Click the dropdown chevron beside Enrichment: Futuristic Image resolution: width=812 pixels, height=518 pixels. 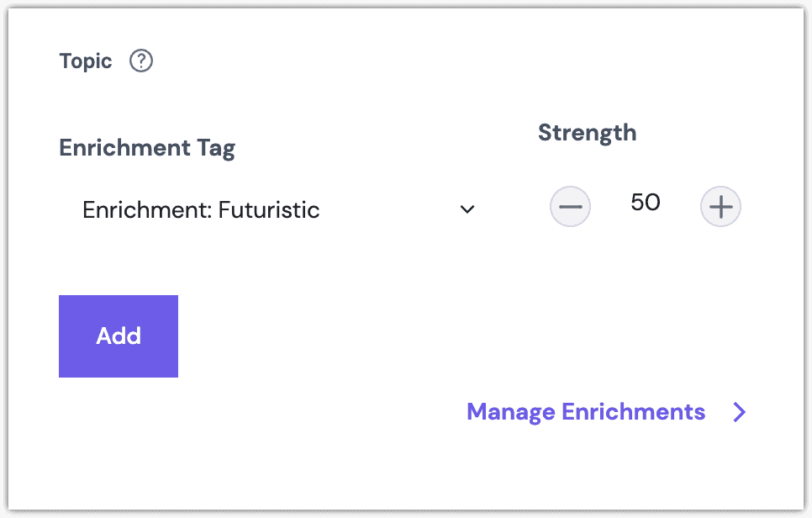click(467, 209)
